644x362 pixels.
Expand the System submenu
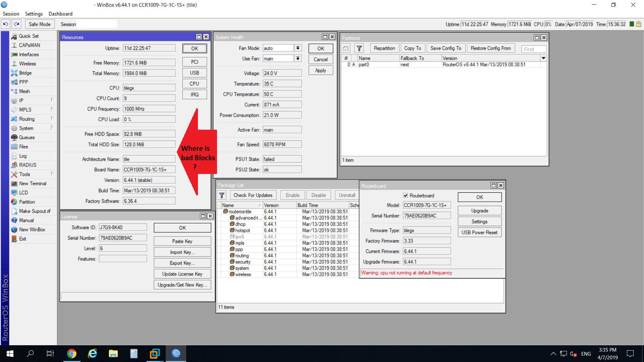[x=52, y=128]
